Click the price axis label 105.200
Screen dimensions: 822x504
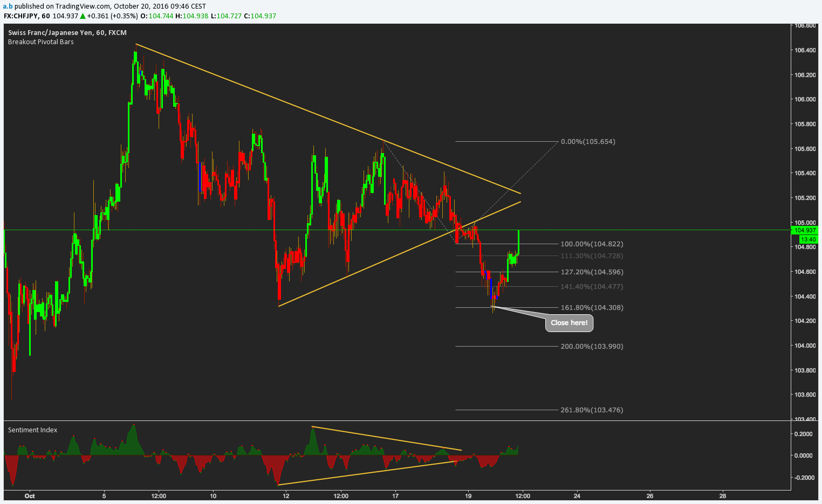805,198
